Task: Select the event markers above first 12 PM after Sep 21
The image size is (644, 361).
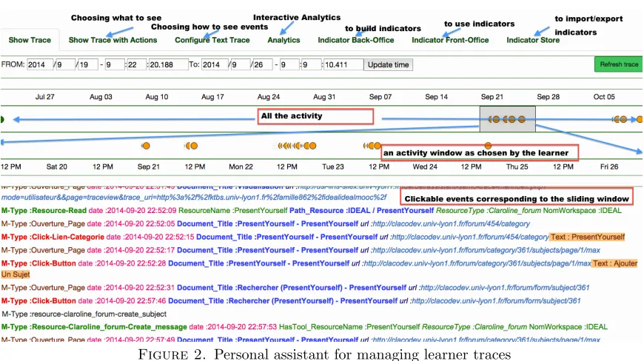Action: tap(192, 146)
